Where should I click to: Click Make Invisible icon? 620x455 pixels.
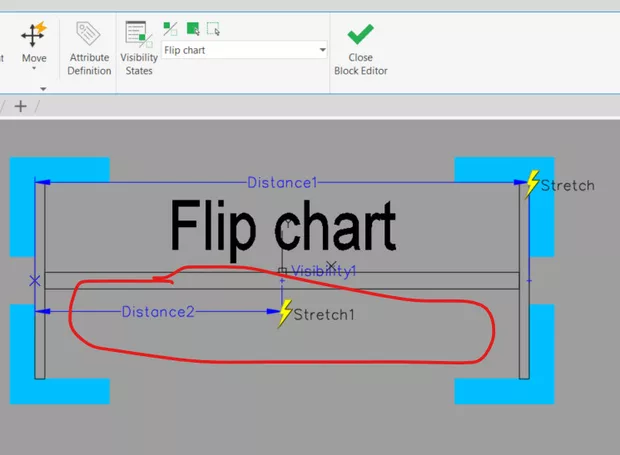213,29
